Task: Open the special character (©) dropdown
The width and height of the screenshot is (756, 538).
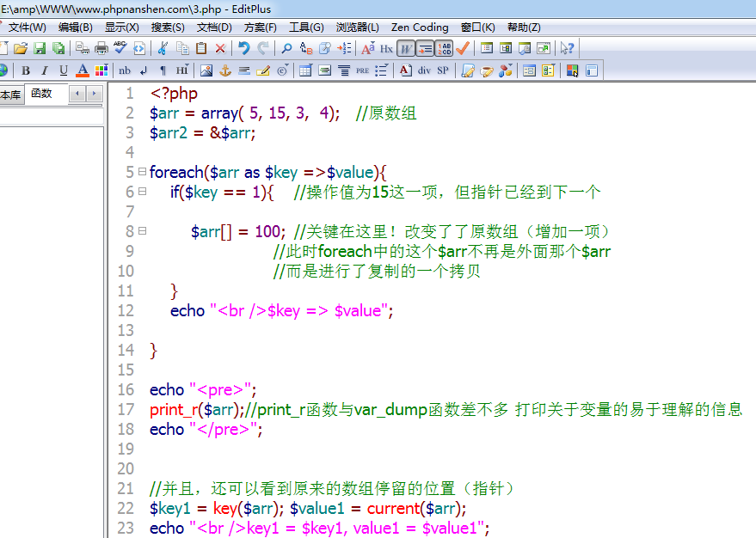Action: pos(283,70)
